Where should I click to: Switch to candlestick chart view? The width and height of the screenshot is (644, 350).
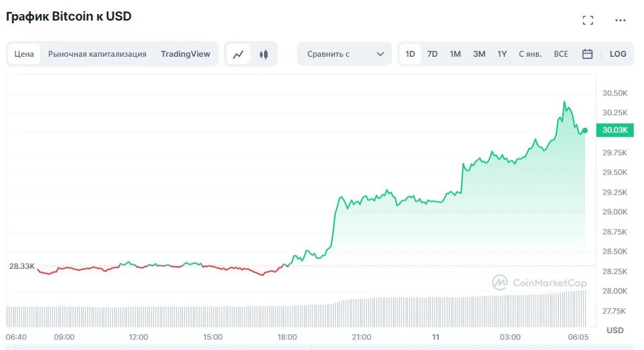coord(264,54)
